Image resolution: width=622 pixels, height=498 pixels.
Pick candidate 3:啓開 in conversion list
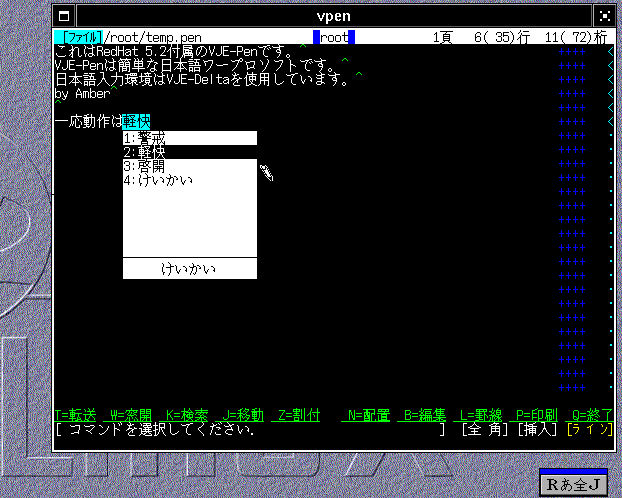tap(190, 166)
